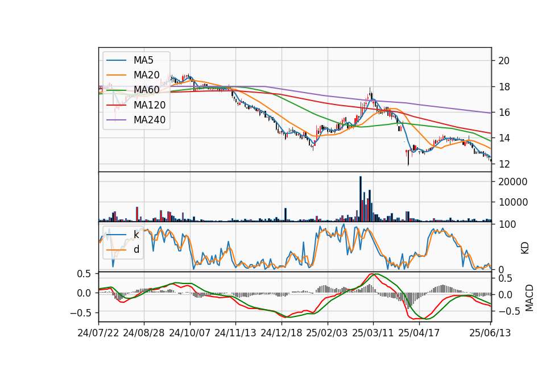The image size is (546, 392).
Task: Click the MA120 legend label
Action: click(x=150, y=105)
